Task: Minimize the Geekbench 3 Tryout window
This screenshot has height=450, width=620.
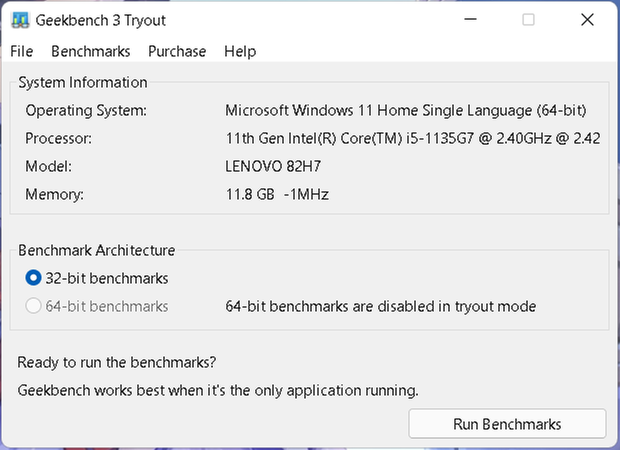Action: [x=470, y=19]
